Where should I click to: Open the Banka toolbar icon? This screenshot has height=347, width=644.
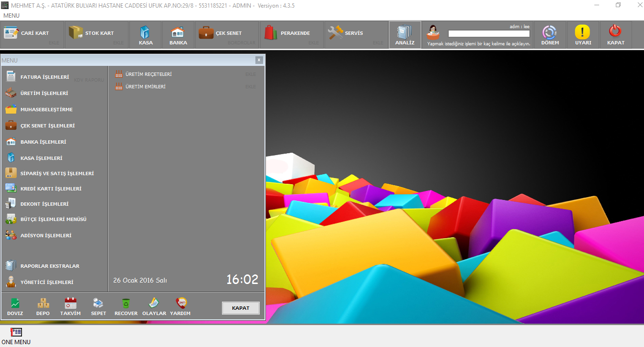[178, 32]
